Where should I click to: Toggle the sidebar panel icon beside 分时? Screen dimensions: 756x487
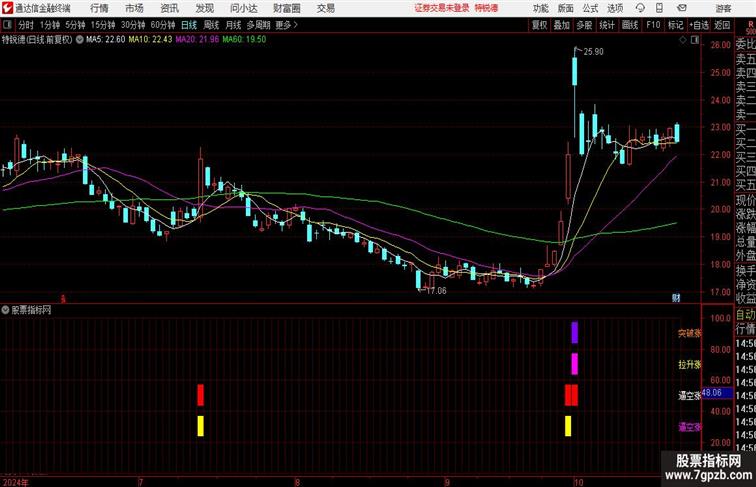click(x=7, y=25)
